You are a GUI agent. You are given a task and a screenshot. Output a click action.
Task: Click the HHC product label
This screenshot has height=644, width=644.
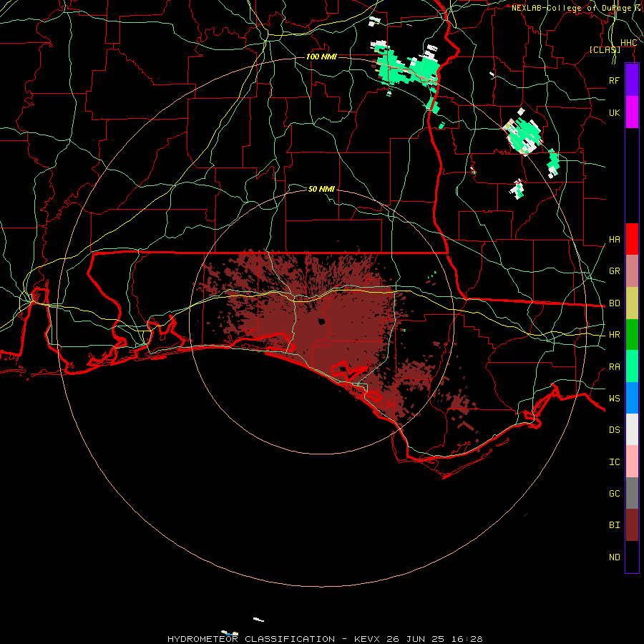(628, 43)
